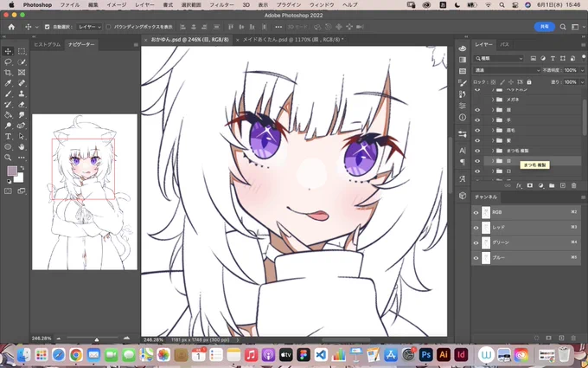
Task: Select the Rectangular Marquee tool
Action: (22, 51)
